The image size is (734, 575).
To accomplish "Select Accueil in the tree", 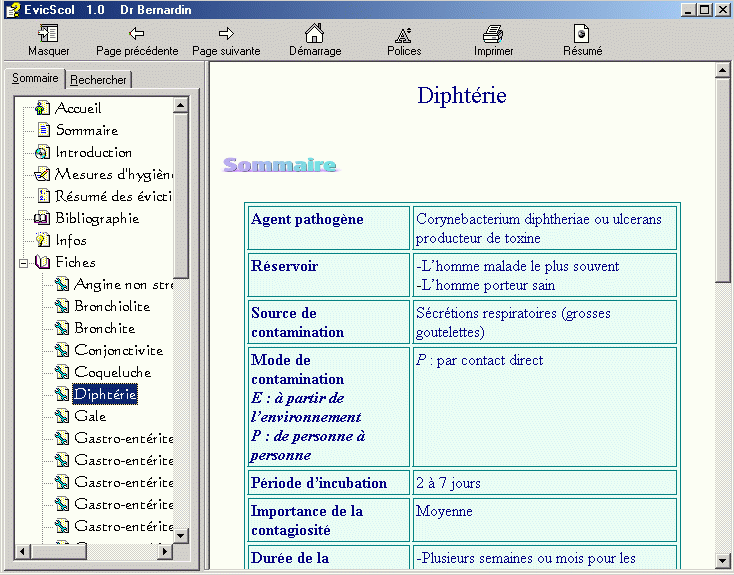I will 78,108.
